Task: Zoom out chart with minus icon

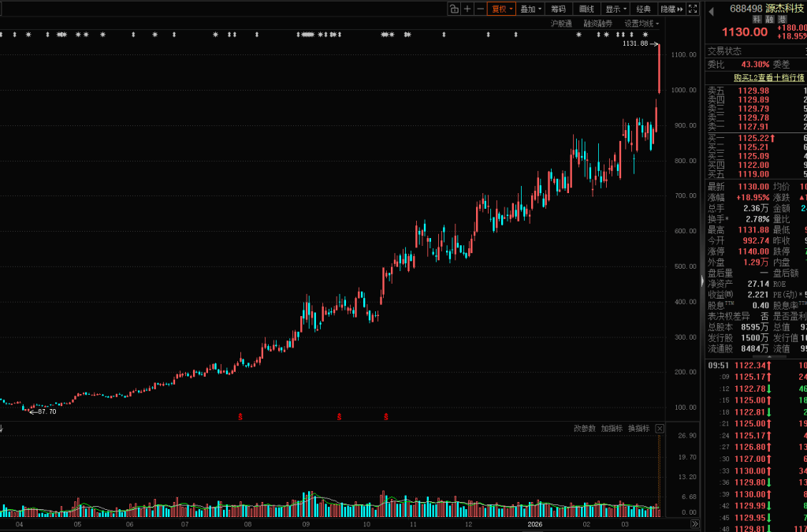Action: point(480,9)
